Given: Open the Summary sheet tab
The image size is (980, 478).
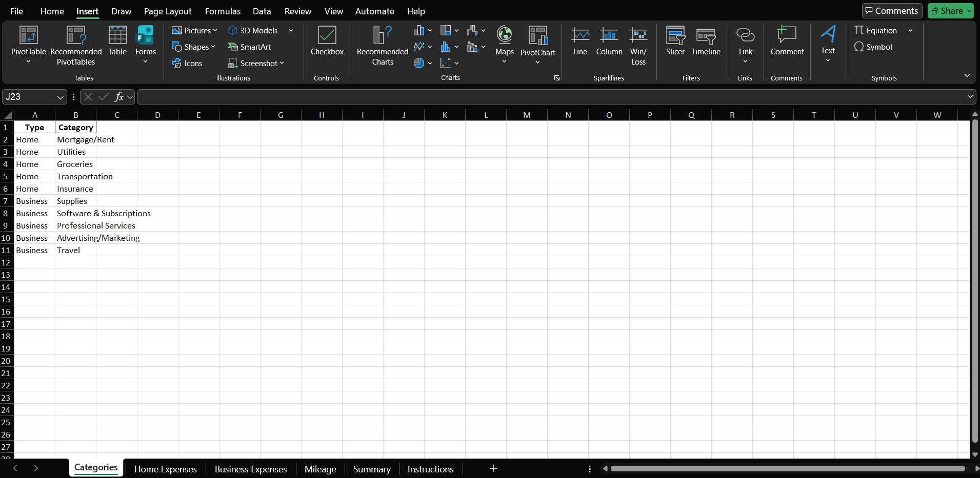Looking at the screenshot, I should pyautogui.click(x=371, y=468).
